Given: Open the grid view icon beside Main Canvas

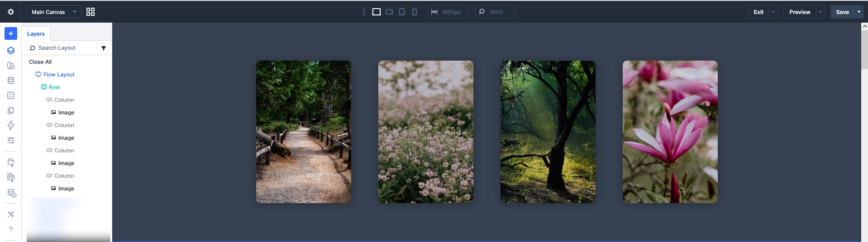Looking at the screenshot, I should coord(91,12).
